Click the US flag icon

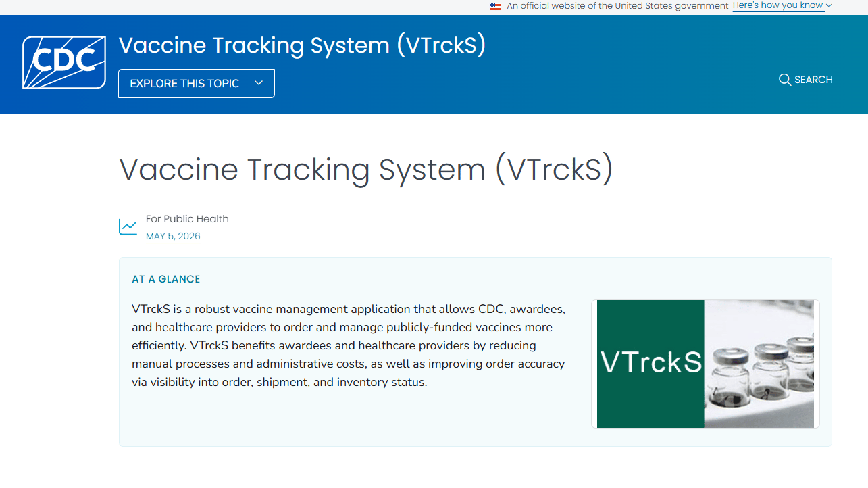(495, 6)
